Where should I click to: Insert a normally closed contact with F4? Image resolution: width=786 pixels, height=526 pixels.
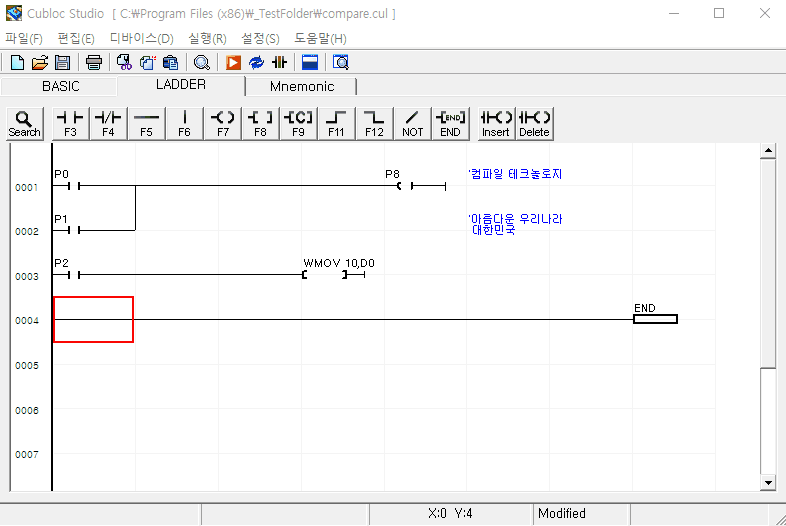tap(108, 123)
